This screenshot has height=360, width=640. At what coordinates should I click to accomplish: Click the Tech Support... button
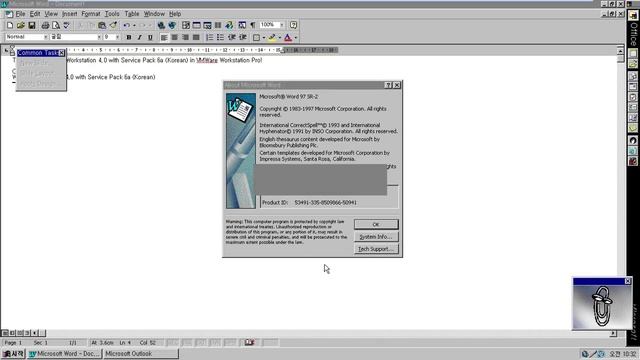[x=376, y=249]
